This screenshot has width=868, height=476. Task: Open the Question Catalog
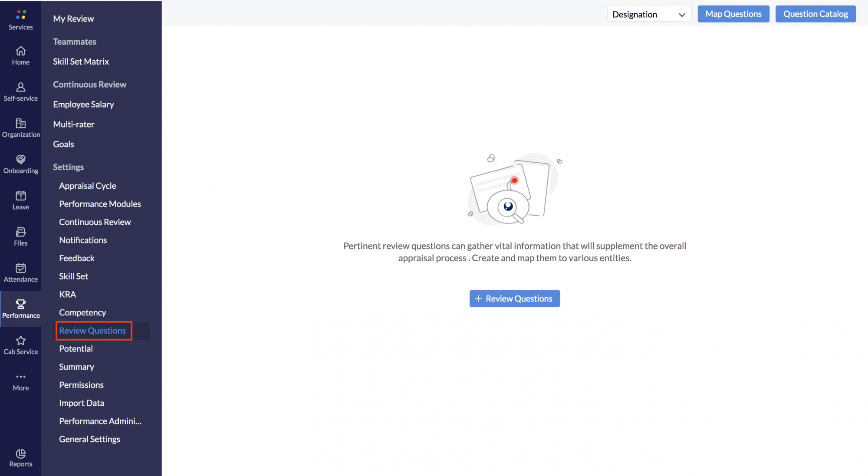click(x=815, y=14)
